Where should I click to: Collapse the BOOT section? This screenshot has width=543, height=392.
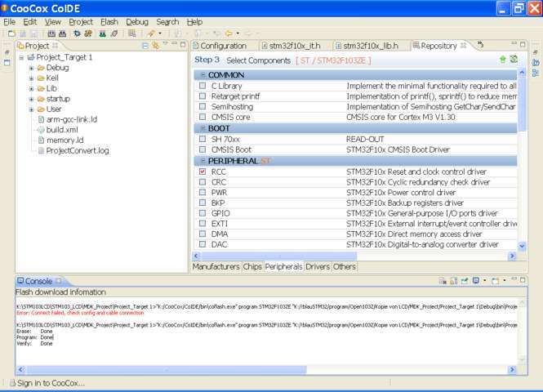(x=203, y=128)
